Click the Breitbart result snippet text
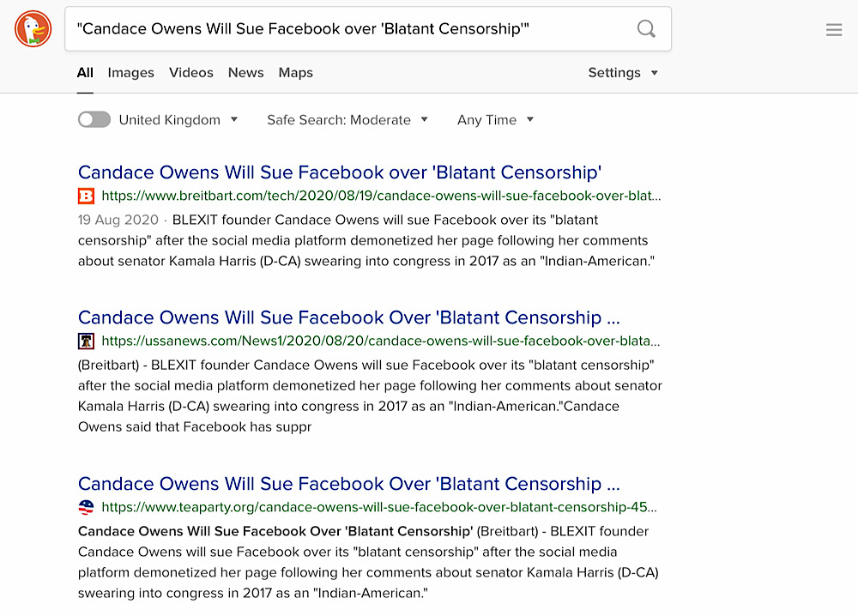 366,241
